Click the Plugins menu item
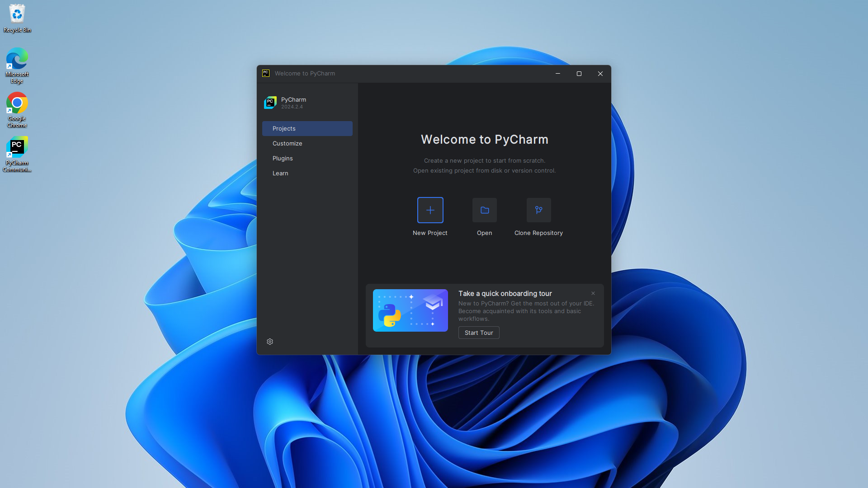The width and height of the screenshot is (868, 488). coord(282,158)
